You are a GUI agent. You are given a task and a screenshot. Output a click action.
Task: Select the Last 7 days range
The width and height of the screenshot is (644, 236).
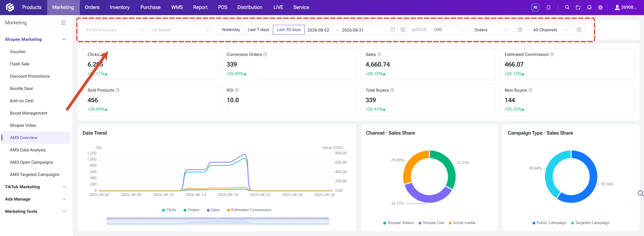point(258,30)
